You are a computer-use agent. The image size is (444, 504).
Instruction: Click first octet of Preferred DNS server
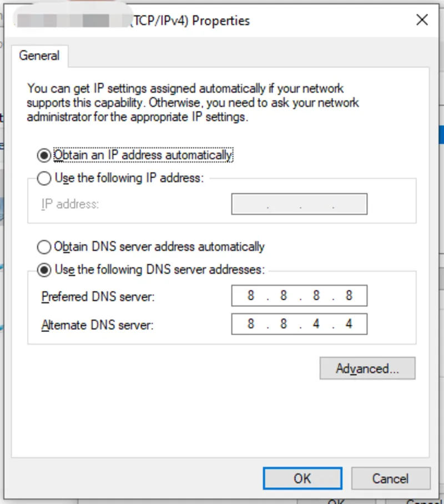(x=251, y=296)
